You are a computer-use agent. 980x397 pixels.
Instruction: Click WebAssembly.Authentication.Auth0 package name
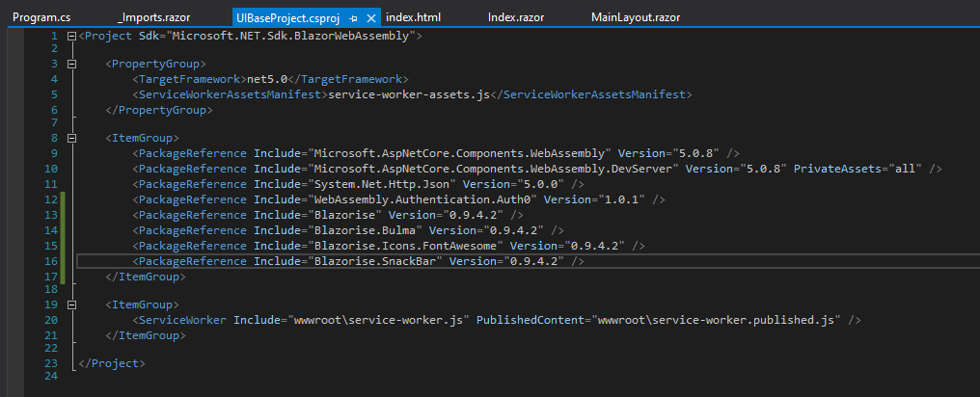[x=422, y=199]
